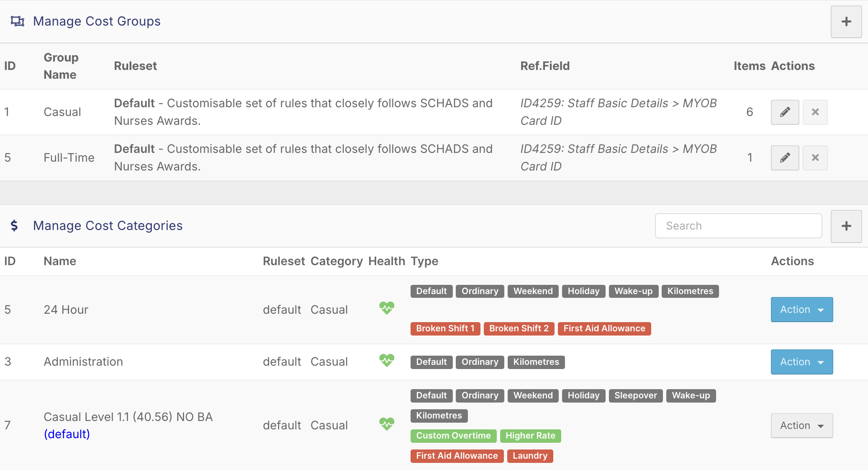This screenshot has height=470, width=868.
Task: Click the Ruleset header in Cost Groups table
Action: point(135,66)
